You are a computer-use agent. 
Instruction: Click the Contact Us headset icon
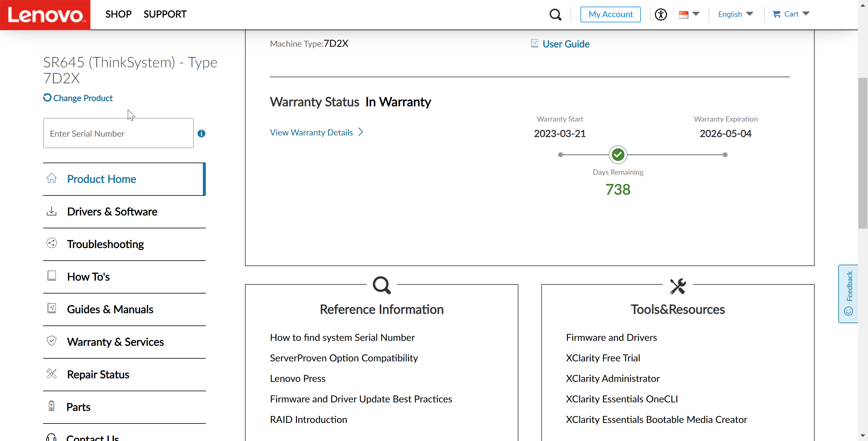[51, 437]
